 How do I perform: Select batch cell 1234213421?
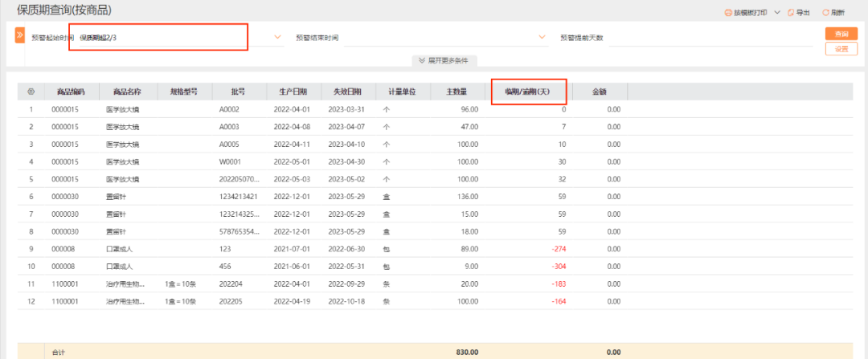pyautogui.click(x=238, y=197)
